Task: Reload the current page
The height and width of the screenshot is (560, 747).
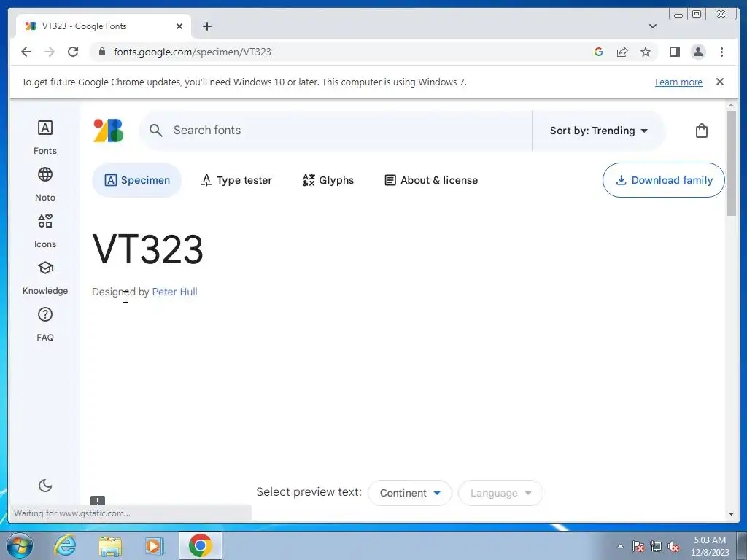Action: tap(73, 52)
